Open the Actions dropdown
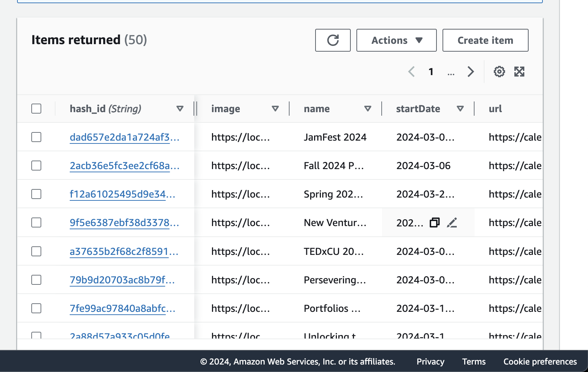This screenshot has height=372, width=588. coord(396,40)
